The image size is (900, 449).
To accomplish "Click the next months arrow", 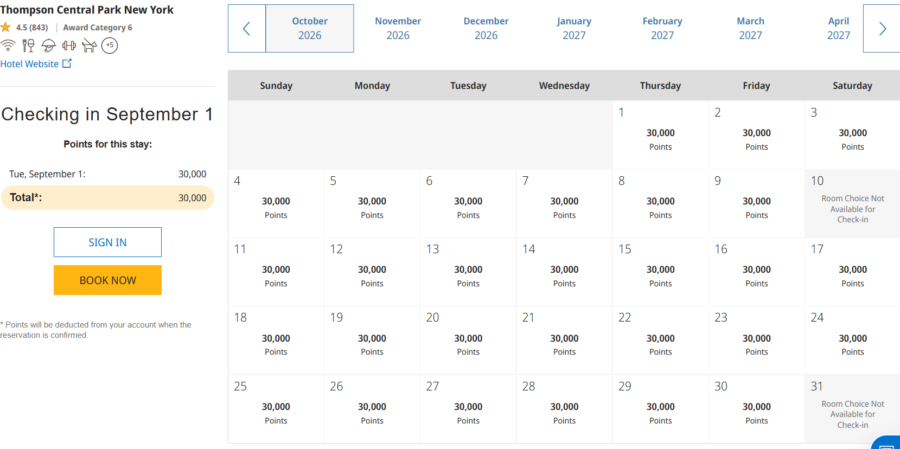I will 882,29.
